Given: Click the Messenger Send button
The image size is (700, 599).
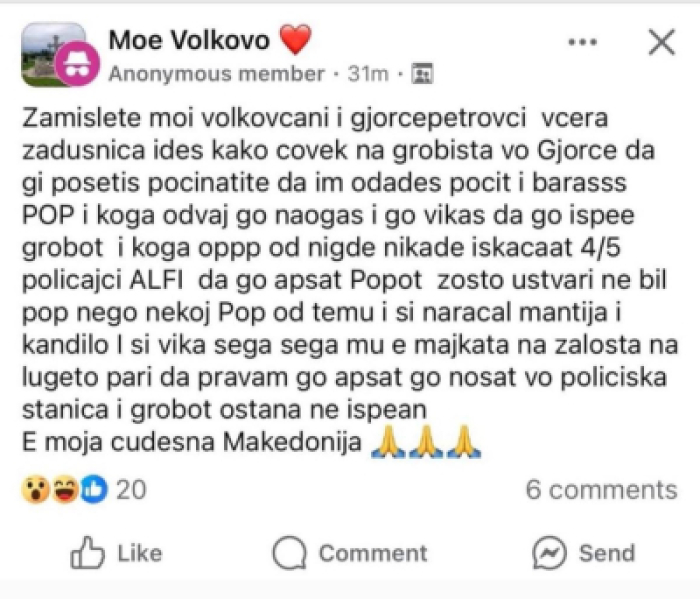Looking at the screenshot, I should pos(583,553).
